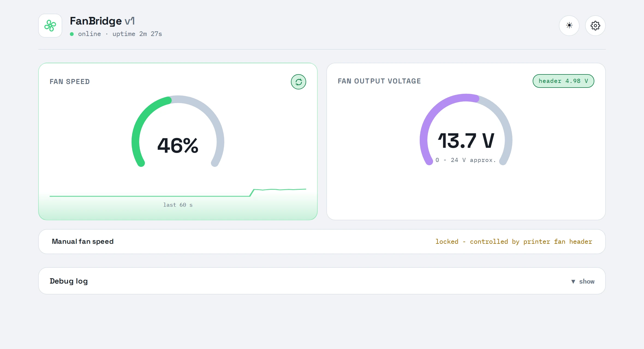Open settings via the gear icon
Image resolution: width=644 pixels, height=349 pixels.
click(595, 26)
